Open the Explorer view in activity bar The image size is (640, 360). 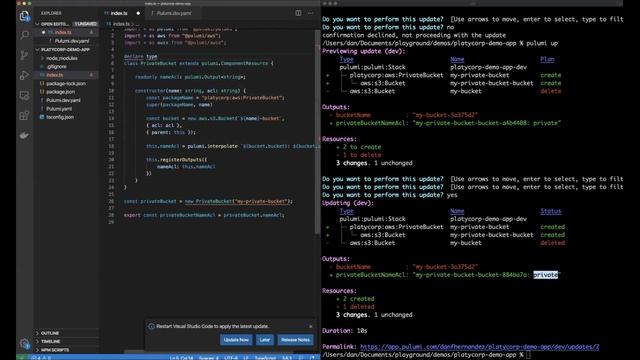click(x=24, y=16)
